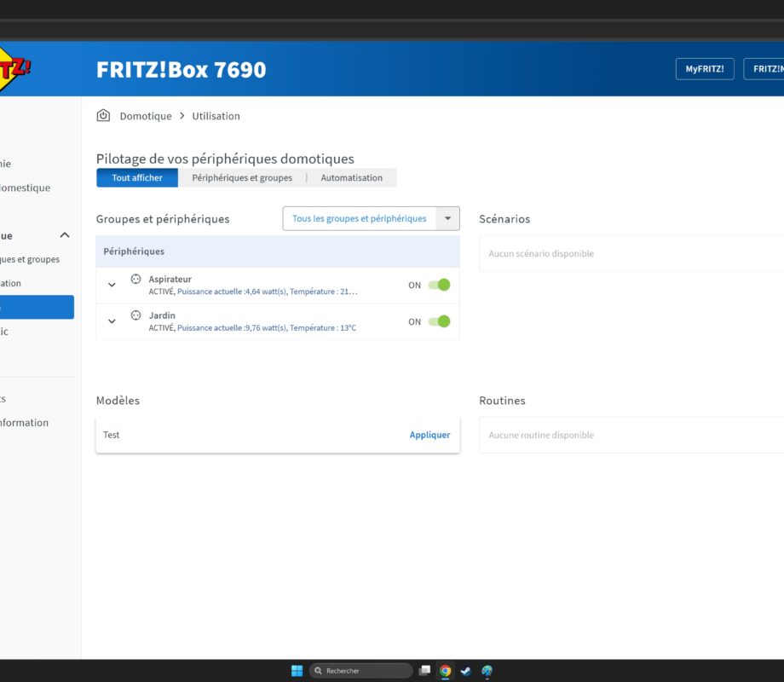The height and width of the screenshot is (682, 784).
Task: Click the Aspirateur device name
Action: [170, 280]
